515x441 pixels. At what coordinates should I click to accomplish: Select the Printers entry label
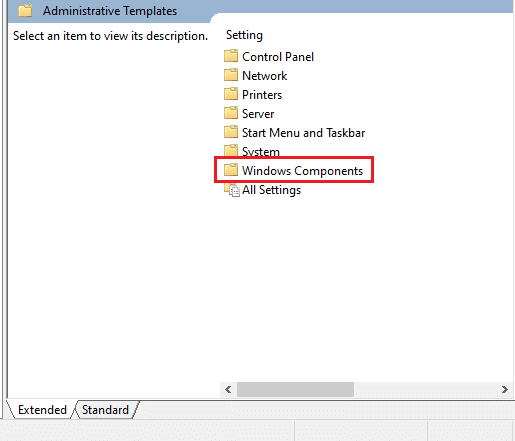coord(262,95)
